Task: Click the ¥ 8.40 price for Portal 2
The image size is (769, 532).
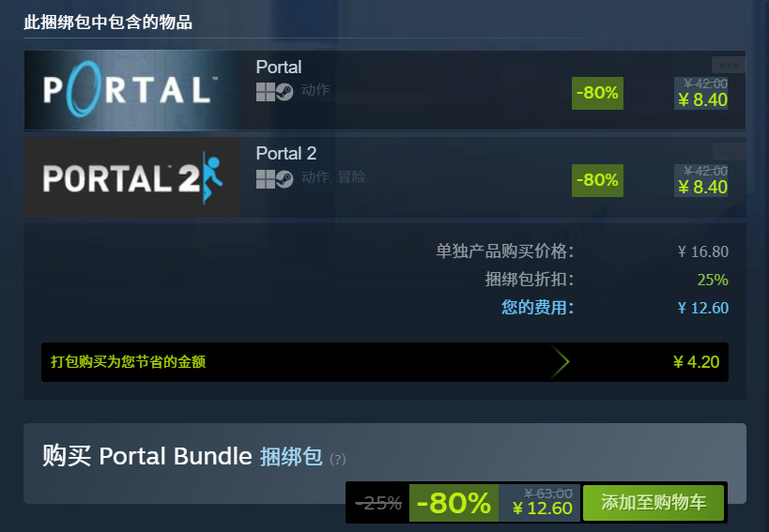Action: point(702,187)
